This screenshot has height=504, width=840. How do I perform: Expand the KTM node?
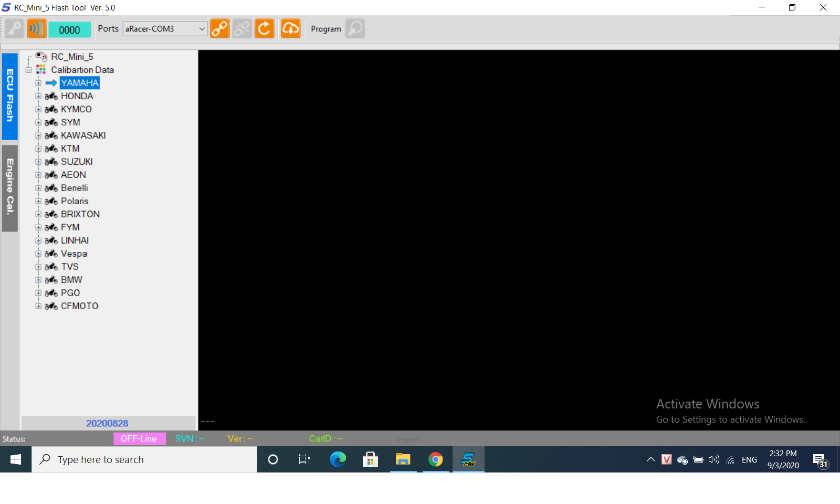point(38,149)
